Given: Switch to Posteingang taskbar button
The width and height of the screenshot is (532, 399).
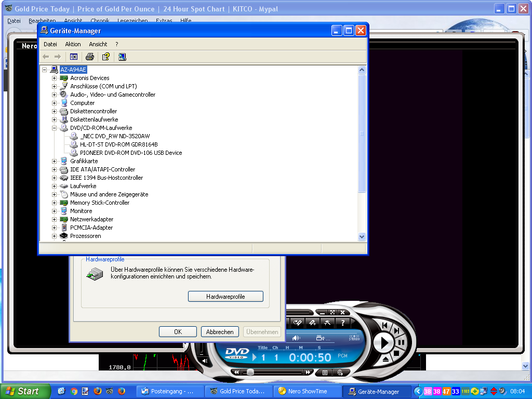Looking at the screenshot, I should (x=170, y=391).
